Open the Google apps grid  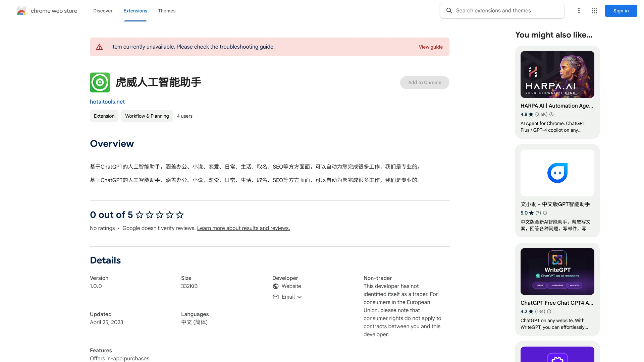coord(594,11)
